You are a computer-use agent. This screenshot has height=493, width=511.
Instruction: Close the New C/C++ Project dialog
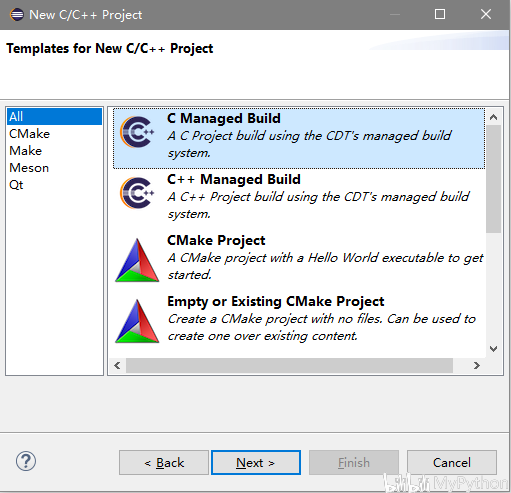coord(486,14)
